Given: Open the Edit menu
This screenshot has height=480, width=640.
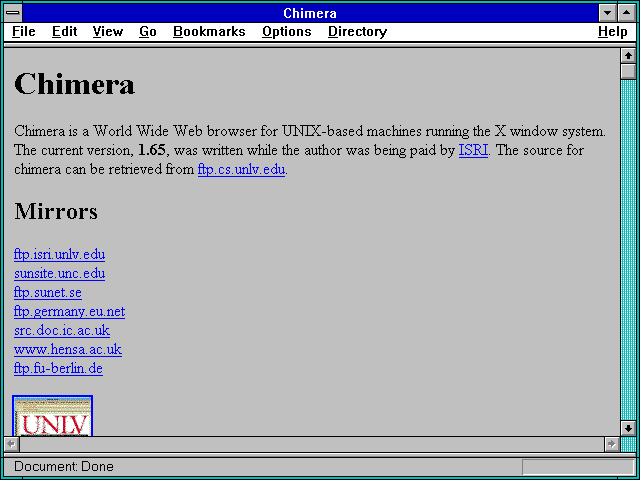Looking at the screenshot, I should [64, 32].
